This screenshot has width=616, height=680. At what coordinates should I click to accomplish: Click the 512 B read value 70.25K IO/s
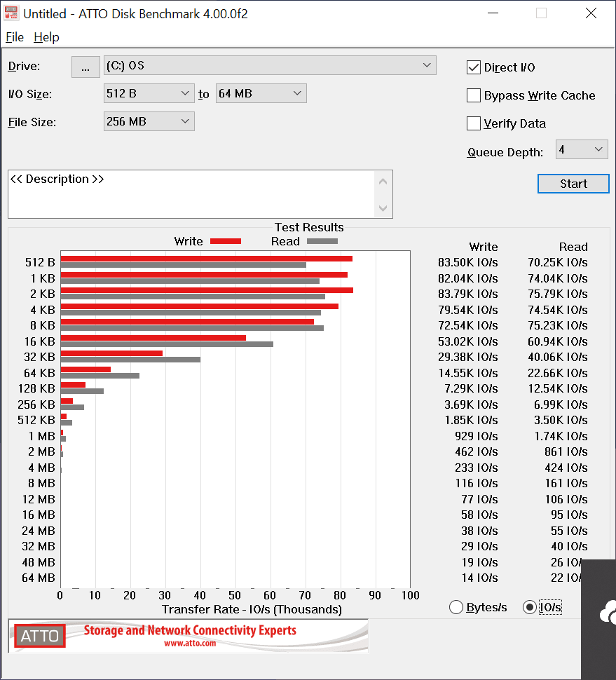[557, 262]
